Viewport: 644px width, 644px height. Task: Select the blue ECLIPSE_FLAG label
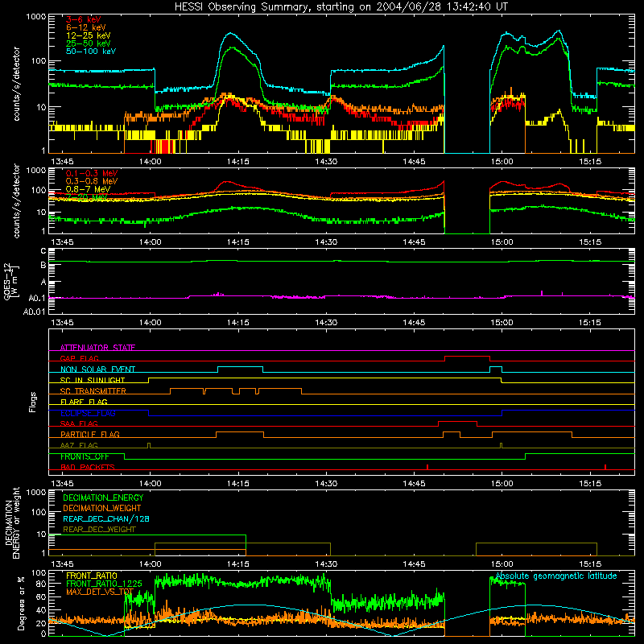[88, 413]
